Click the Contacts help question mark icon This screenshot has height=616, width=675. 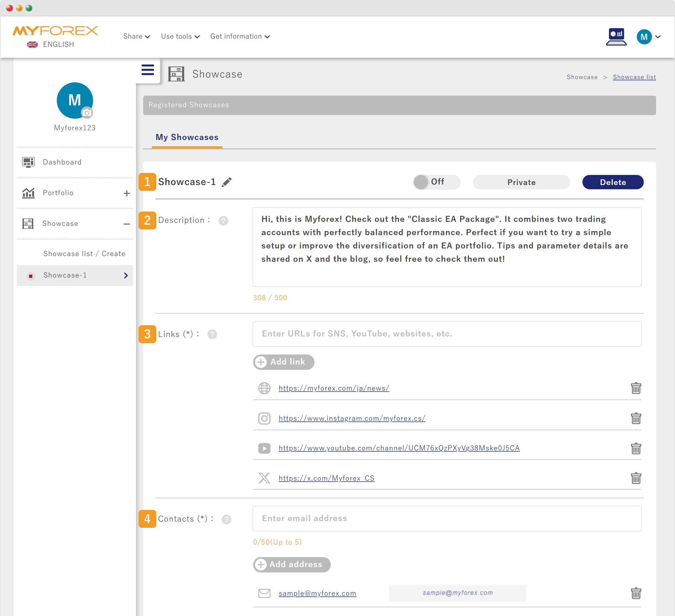pyautogui.click(x=226, y=519)
